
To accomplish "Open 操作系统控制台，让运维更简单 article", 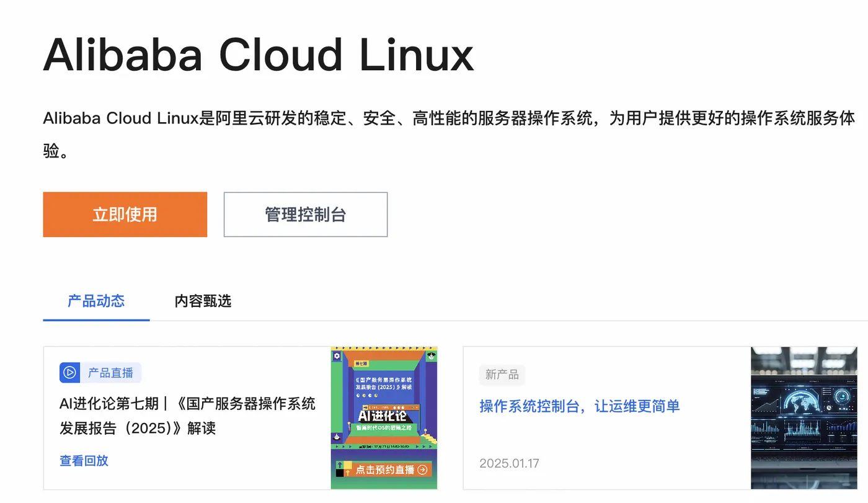I will tap(580, 406).
